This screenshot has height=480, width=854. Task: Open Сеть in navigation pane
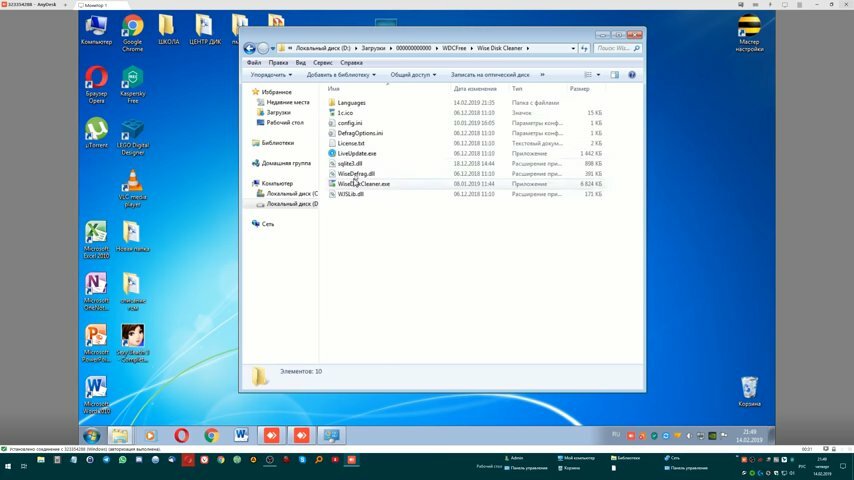point(267,224)
